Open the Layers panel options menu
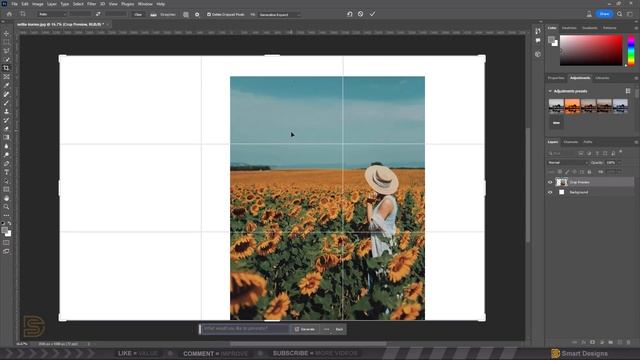Image resolution: width=640 pixels, height=360 pixels. pyautogui.click(x=636, y=142)
